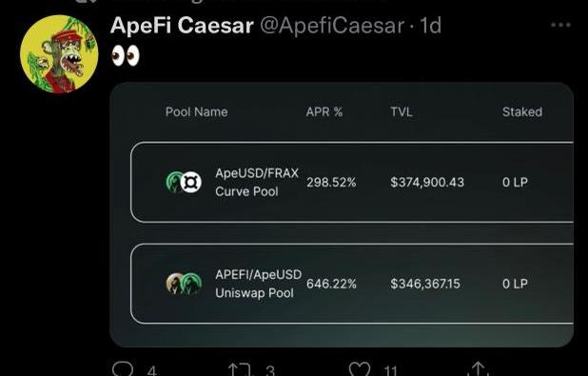The width and height of the screenshot is (588, 376).
Task: Like the tweet with the heart icon
Action: click(360, 369)
